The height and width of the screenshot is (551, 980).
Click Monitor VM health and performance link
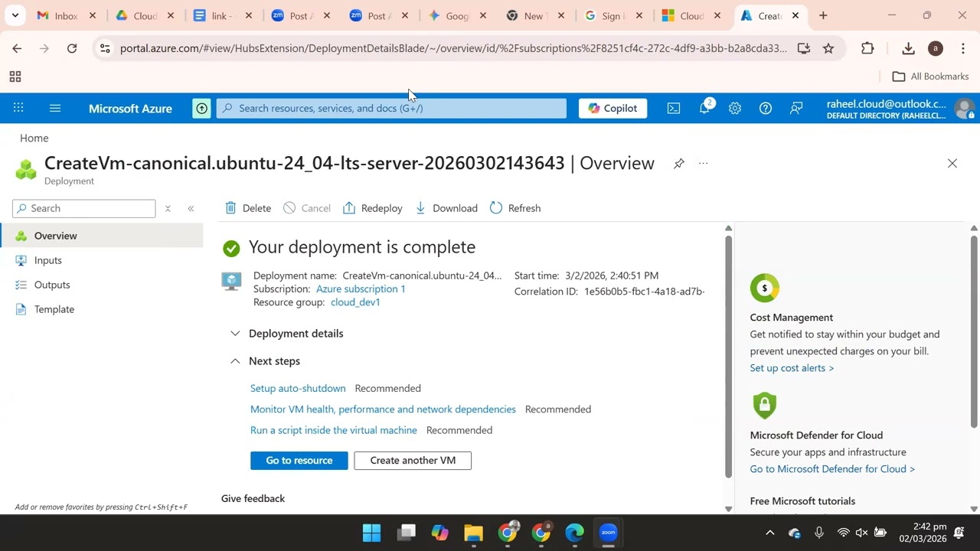383,409
